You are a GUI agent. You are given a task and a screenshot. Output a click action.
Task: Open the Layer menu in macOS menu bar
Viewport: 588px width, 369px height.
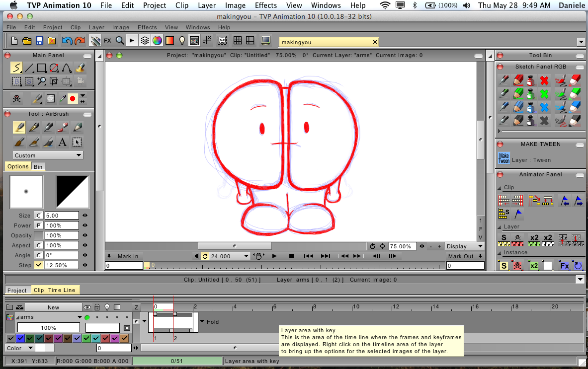point(207,5)
